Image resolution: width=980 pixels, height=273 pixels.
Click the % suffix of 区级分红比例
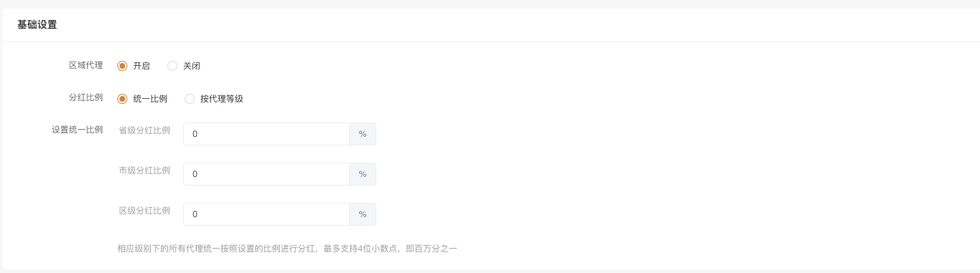point(363,214)
